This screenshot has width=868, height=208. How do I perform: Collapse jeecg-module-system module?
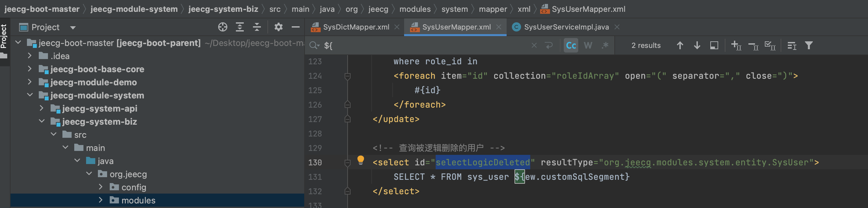pyautogui.click(x=30, y=95)
